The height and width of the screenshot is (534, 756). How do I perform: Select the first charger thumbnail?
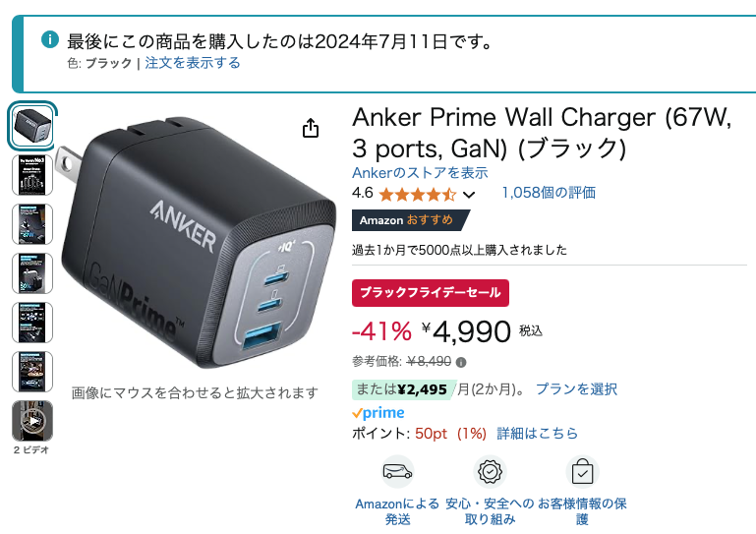point(32,126)
